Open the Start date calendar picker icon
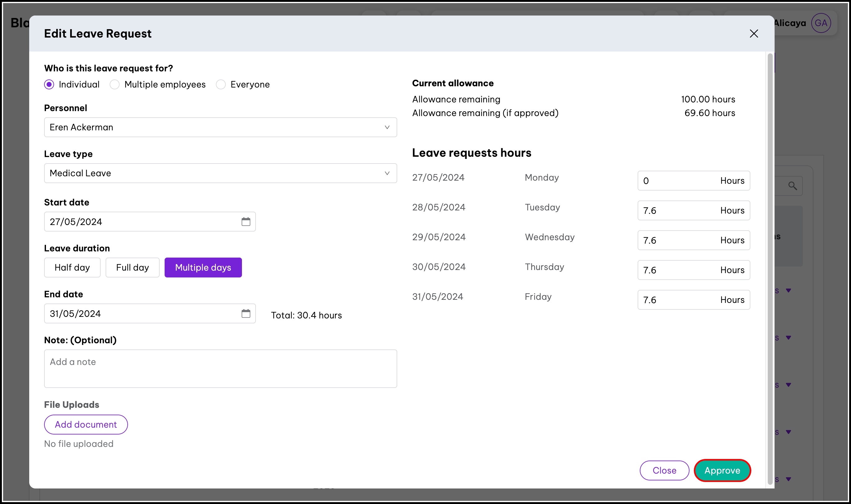 pos(246,222)
